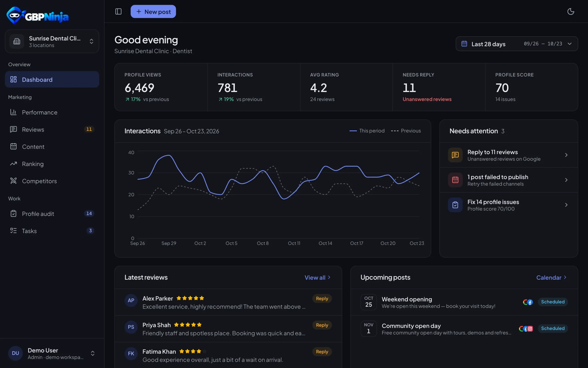Open the Last 28 days date range dropdown
Image resolution: width=588 pixels, height=368 pixels.
[517, 44]
